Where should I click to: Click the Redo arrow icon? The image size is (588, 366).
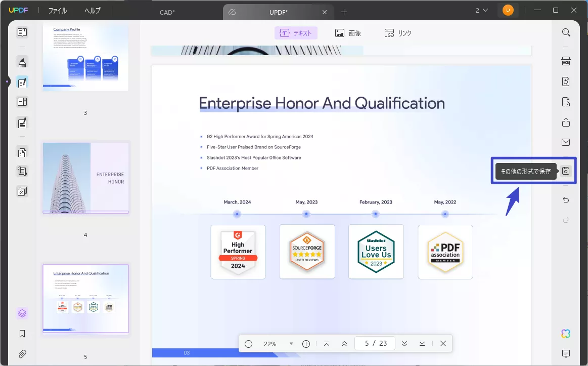566,220
